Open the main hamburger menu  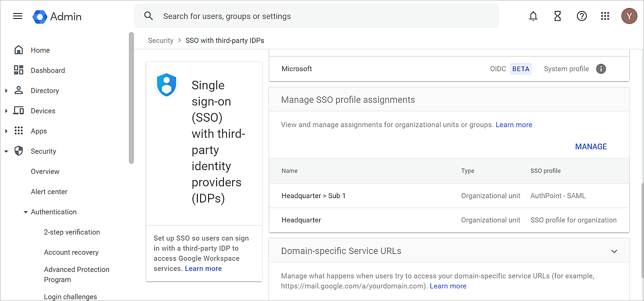pyautogui.click(x=18, y=16)
